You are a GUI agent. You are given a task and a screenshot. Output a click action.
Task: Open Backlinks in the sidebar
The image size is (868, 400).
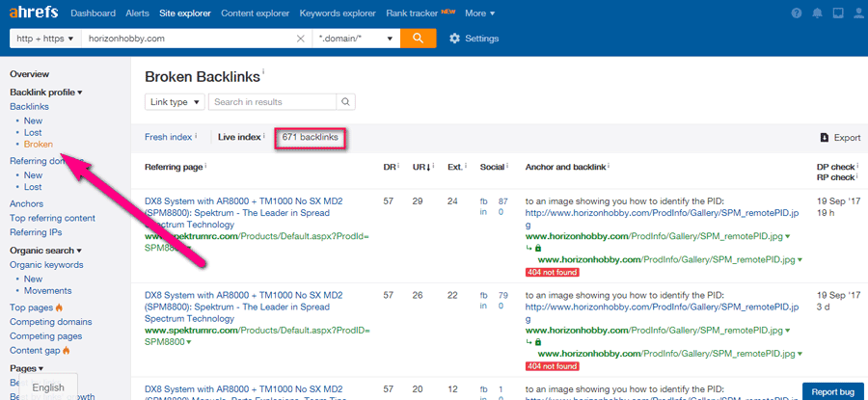(x=29, y=106)
